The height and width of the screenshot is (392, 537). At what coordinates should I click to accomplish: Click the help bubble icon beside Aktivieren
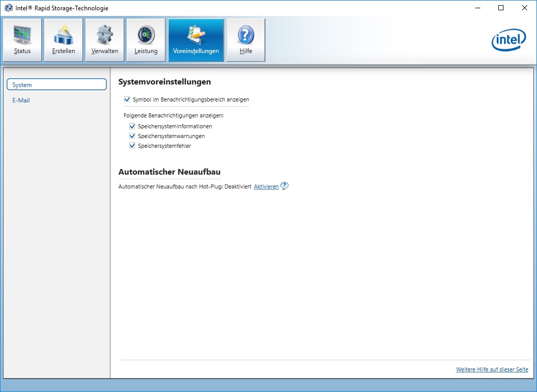point(284,186)
